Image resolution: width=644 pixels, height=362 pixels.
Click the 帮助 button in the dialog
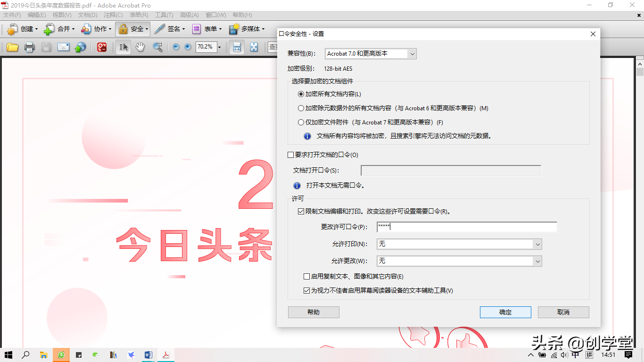point(314,312)
